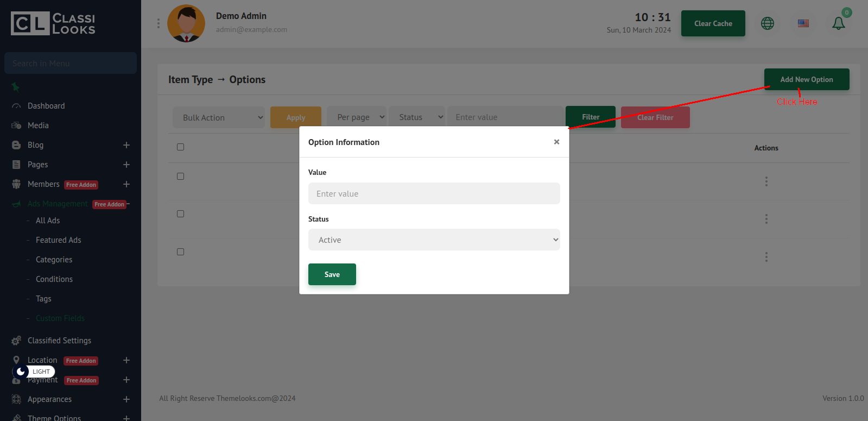Click the notification bell icon
Screen dimensions: 868x421
[x=838, y=23]
